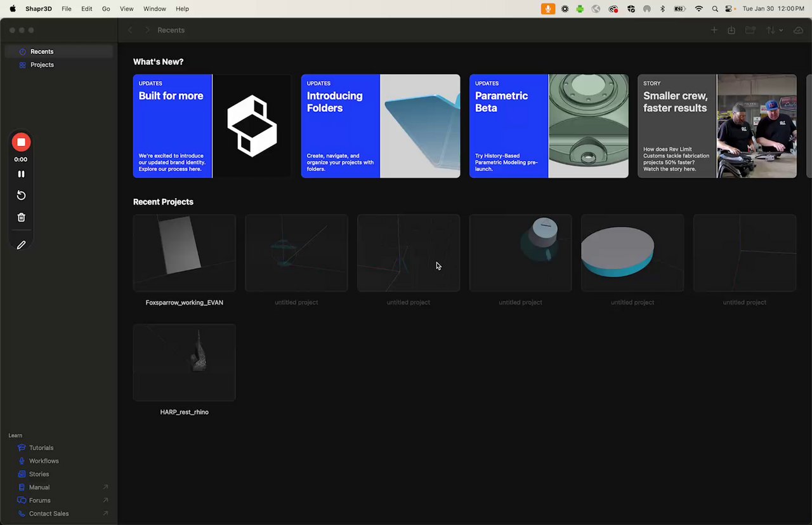Restart the recording using the circular arrow
The height and width of the screenshot is (525, 812).
tap(21, 196)
